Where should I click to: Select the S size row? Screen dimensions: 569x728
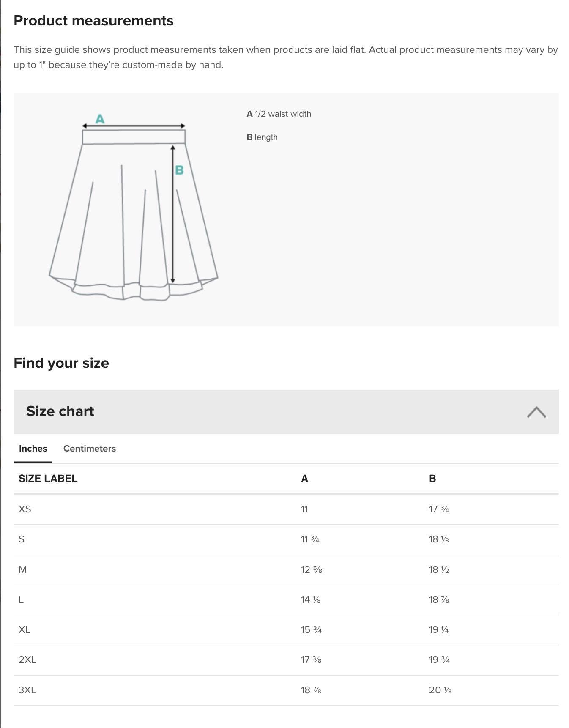click(x=22, y=539)
